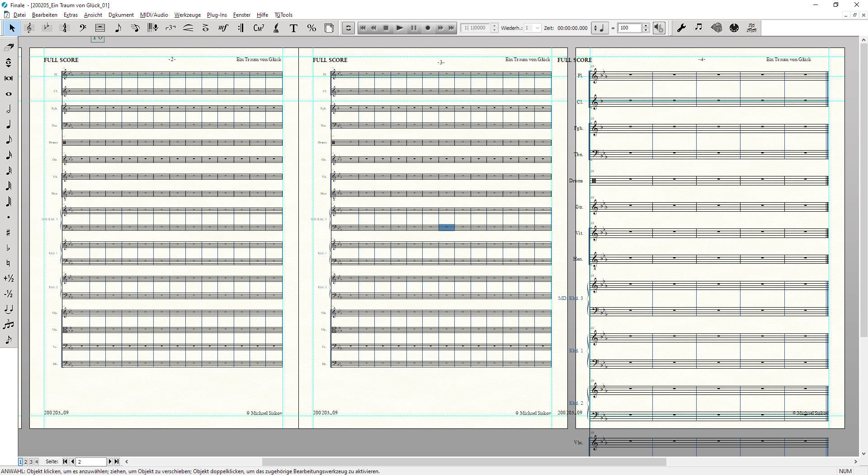Click the Repeat tool icon

coord(241,28)
